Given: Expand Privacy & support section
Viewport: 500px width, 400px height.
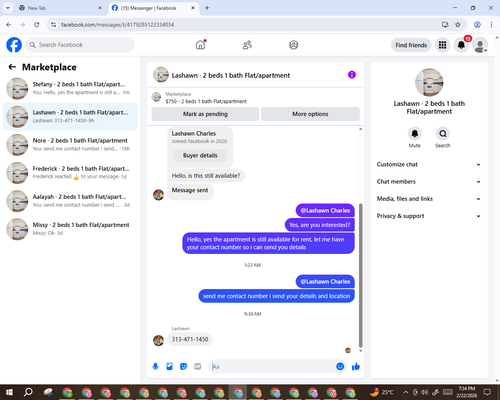Looking at the screenshot, I should point(429,216).
